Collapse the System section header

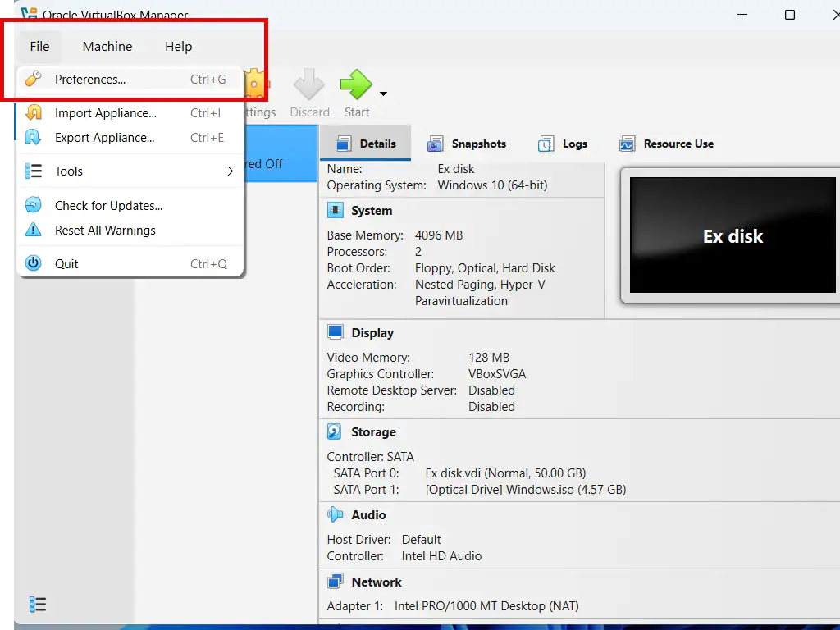click(x=372, y=211)
